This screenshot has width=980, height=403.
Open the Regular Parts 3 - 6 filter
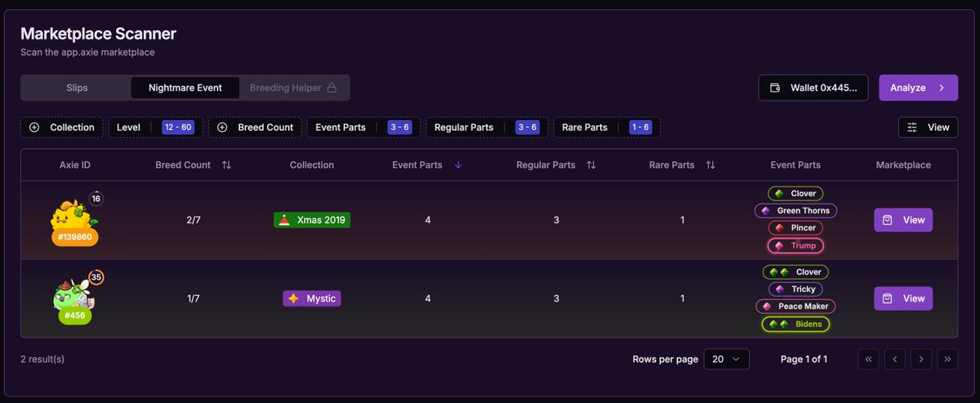pos(488,128)
